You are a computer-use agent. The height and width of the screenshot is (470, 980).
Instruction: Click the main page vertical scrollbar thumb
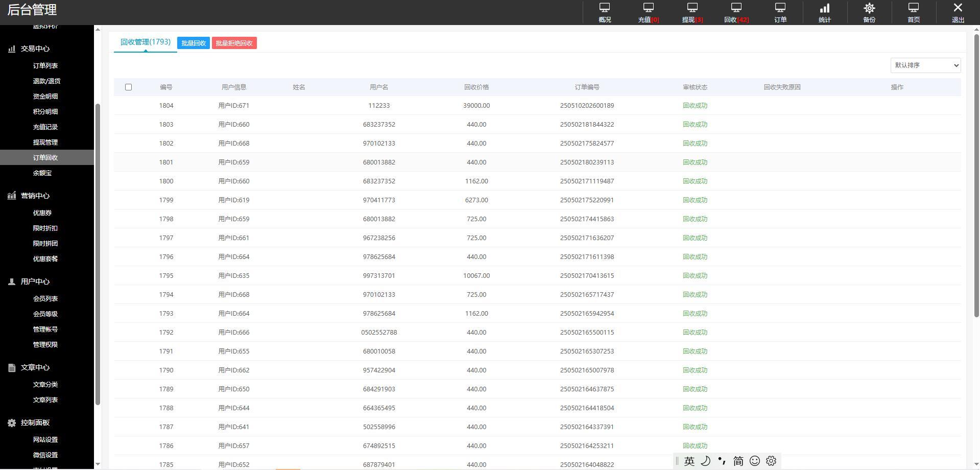[976, 175]
